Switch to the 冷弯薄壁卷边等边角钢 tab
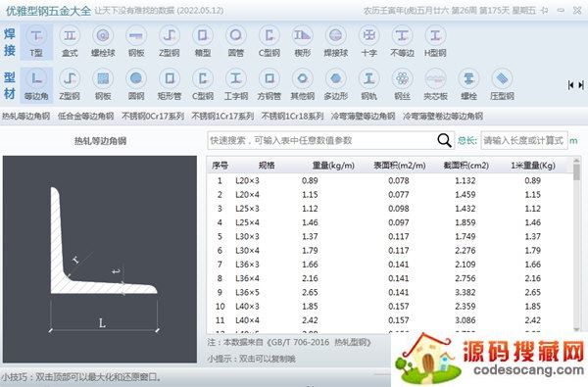The image size is (588, 387). [443, 117]
